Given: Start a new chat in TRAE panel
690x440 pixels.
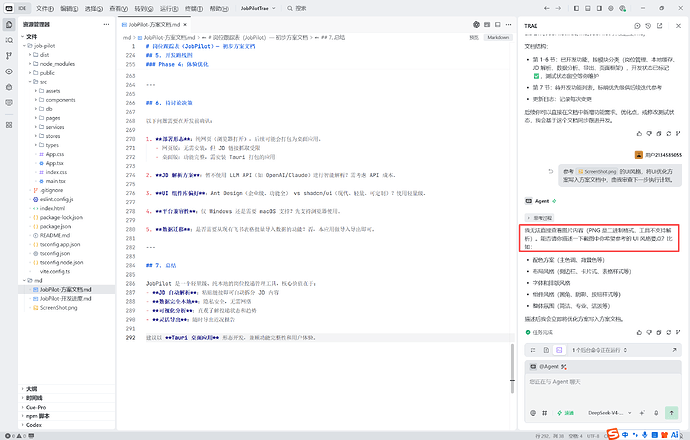Looking at the screenshot, I should [637, 26].
